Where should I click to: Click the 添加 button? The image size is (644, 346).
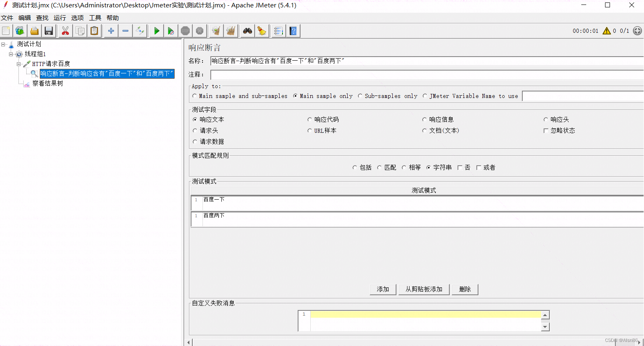(x=383, y=289)
